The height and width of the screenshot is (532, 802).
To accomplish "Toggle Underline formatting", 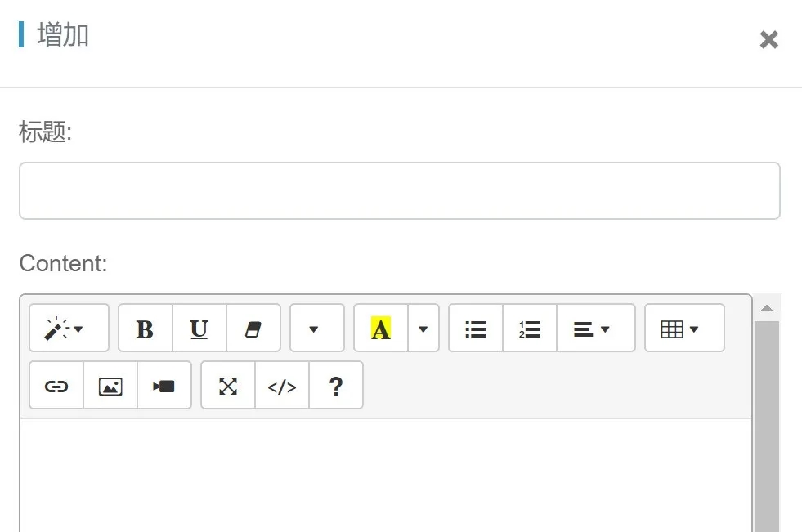I will (199, 329).
